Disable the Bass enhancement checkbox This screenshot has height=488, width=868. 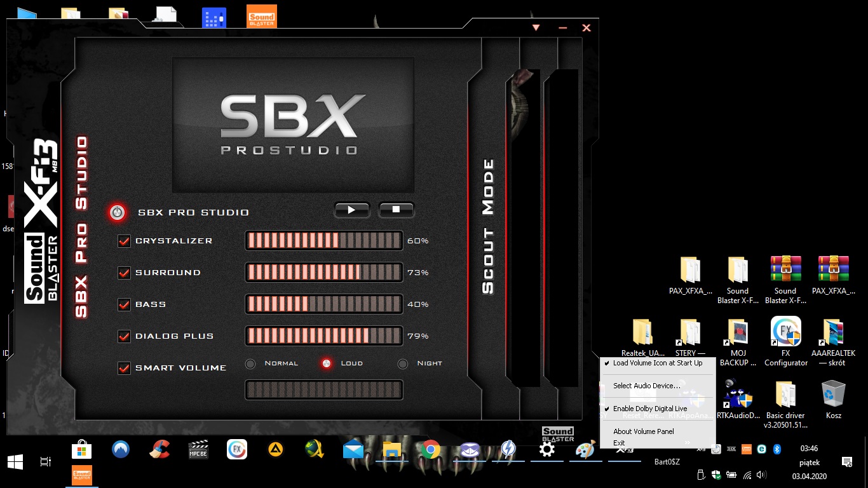click(124, 304)
